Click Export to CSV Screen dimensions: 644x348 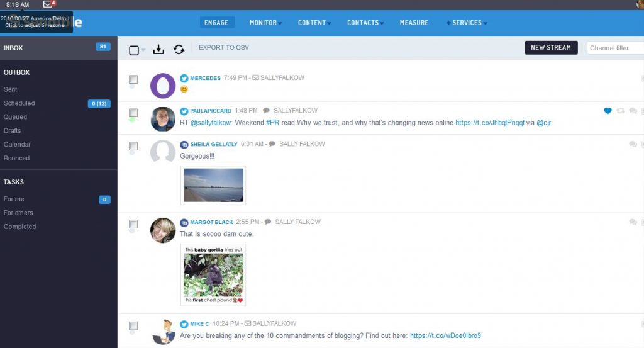tap(224, 48)
